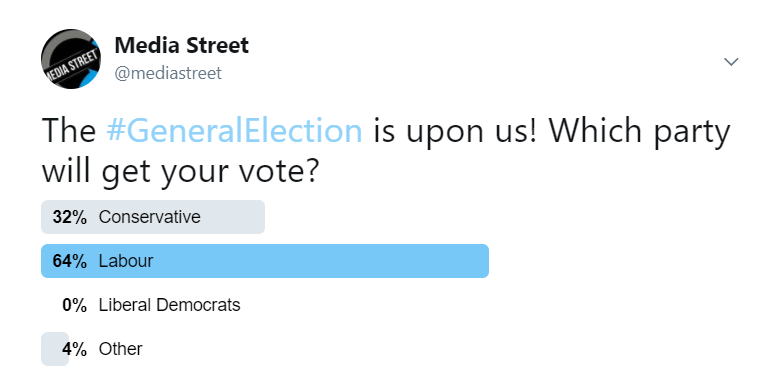Viewport: 780px width, 380px height.
Task: Click the 0% result figure
Action: tap(75, 304)
